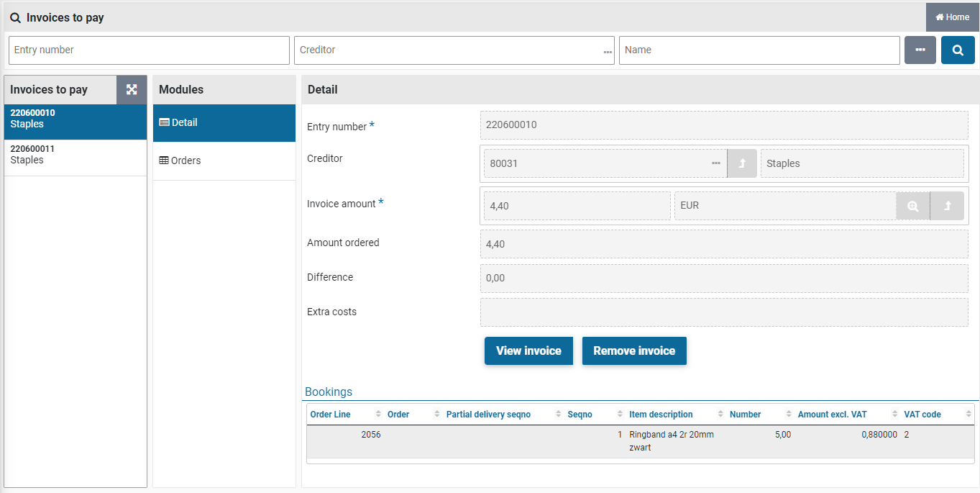Viewport: 980px width, 493px height.
Task: Click arrow icon beside EUR currency
Action: point(947,206)
